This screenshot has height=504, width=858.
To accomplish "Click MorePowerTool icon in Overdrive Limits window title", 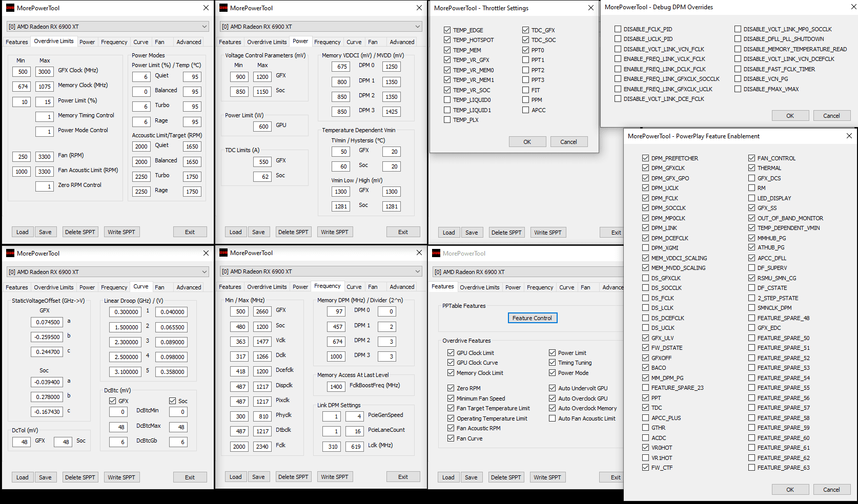I will tap(10, 8).
